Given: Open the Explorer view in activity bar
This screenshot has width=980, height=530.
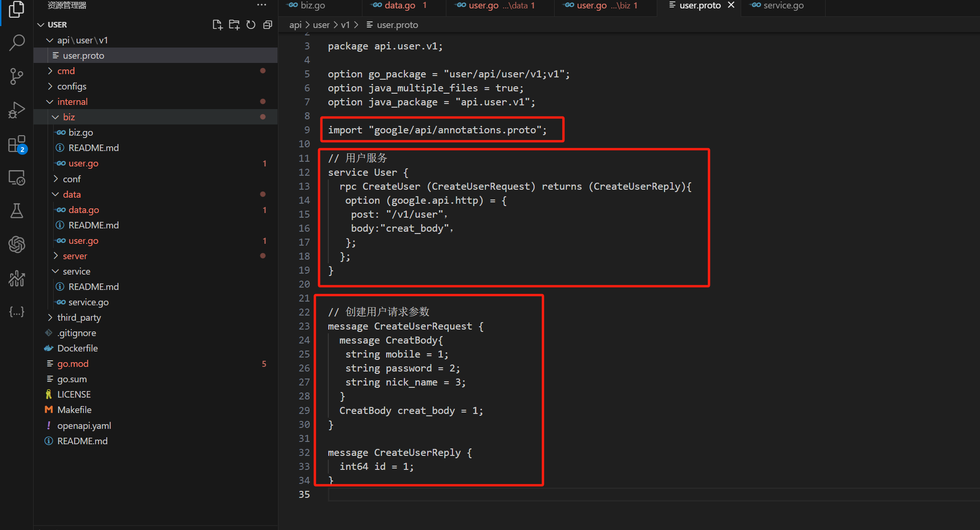Looking at the screenshot, I should 17,9.
